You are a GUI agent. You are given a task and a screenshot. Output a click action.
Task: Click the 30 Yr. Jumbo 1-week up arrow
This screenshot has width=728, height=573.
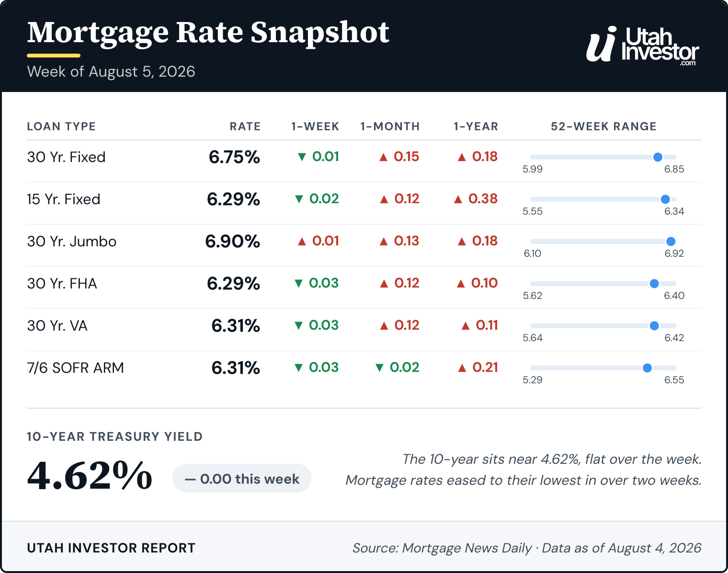tap(302, 241)
